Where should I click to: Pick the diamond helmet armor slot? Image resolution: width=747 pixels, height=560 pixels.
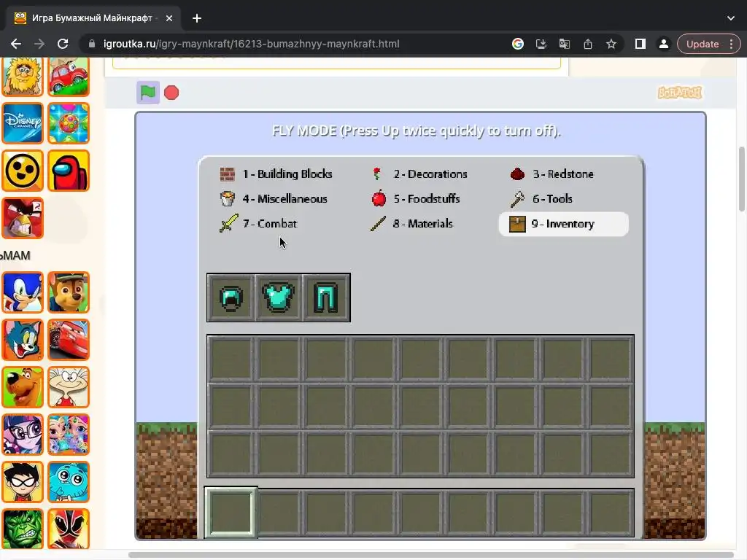(x=231, y=297)
